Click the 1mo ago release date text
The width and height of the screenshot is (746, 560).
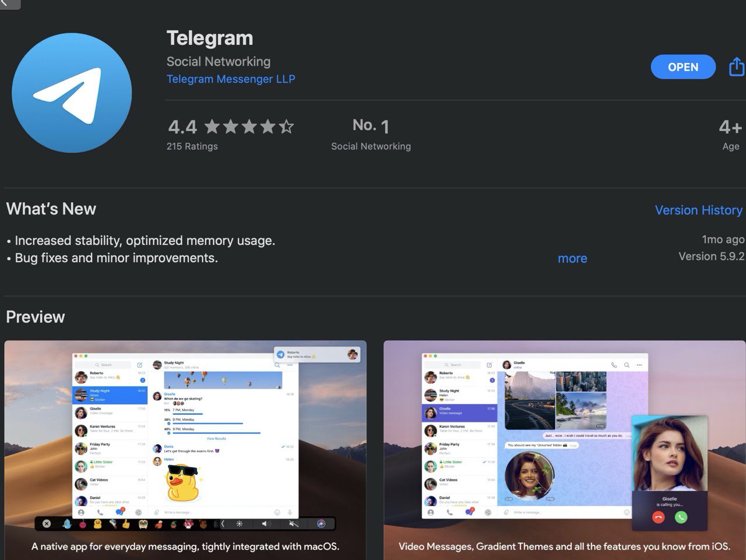pyautogui.click(x=723, y=240)
